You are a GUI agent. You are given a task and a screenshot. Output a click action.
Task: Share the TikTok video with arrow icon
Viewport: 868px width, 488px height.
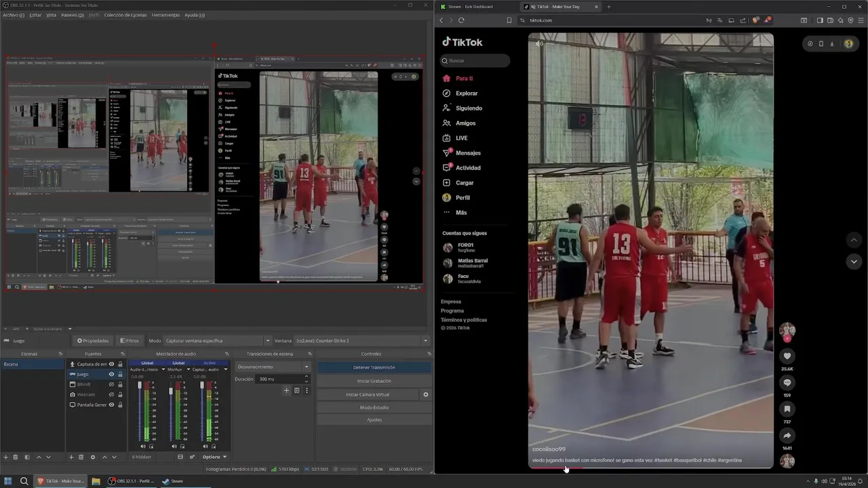pyautogui.click(x=787, y=435)
